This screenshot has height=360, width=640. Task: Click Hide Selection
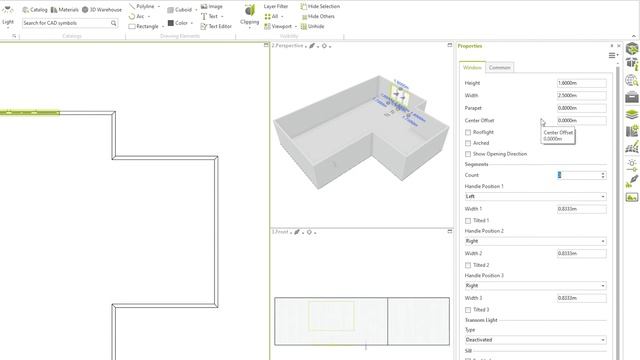coord(320,7)
